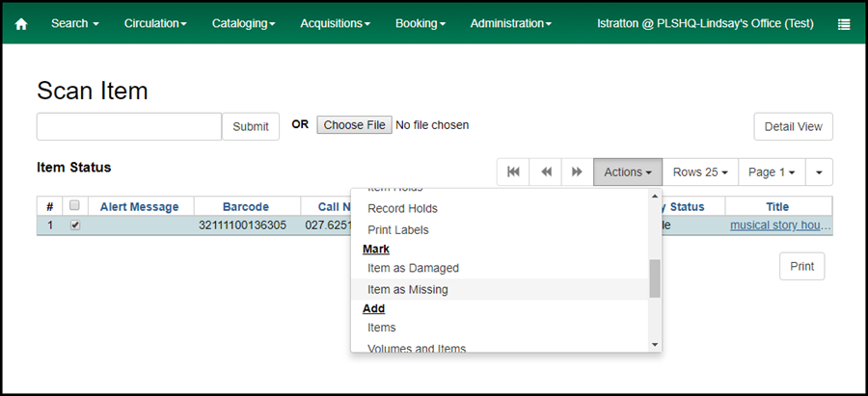Screen dimensions: 868x396
Task: Toggle the Actions dropdown button
Action: click(x=628, y=172)
